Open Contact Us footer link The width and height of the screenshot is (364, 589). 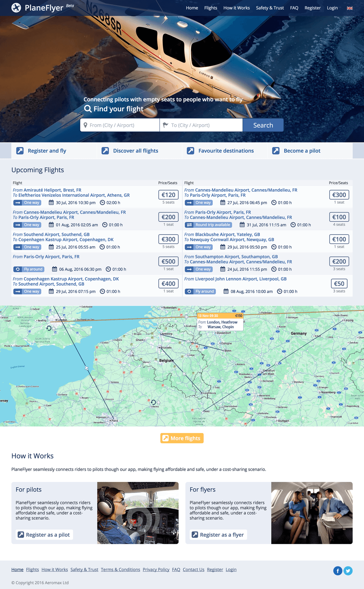(194, 569)
